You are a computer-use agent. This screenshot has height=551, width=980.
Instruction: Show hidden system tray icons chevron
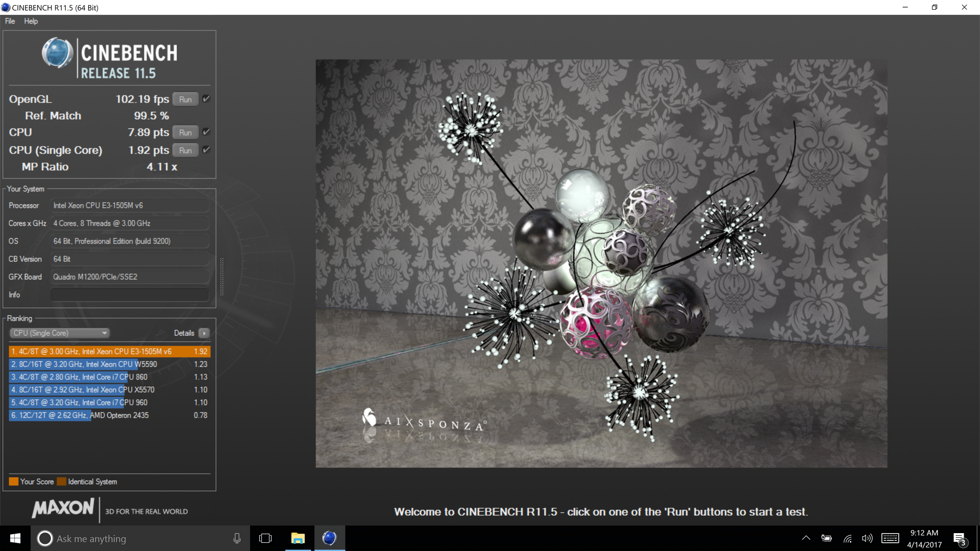coord(806,538)
